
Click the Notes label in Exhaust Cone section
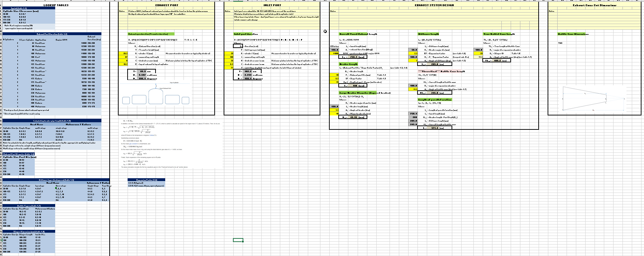(x=552, y=11)
